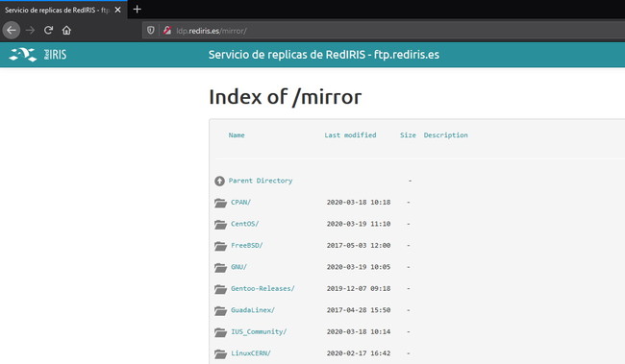The width and height of the screenshot is (625, 364).
Task: Open the GNU/ directory link
Action: pos(238,267)
